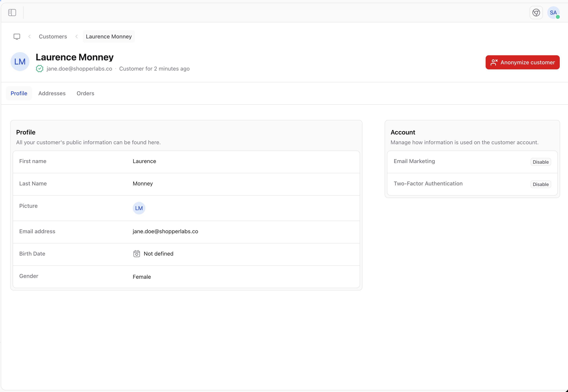Click chevron before Customers breadcrumb
This screenshot has width=568, height=392.
(x=29, y=37)
